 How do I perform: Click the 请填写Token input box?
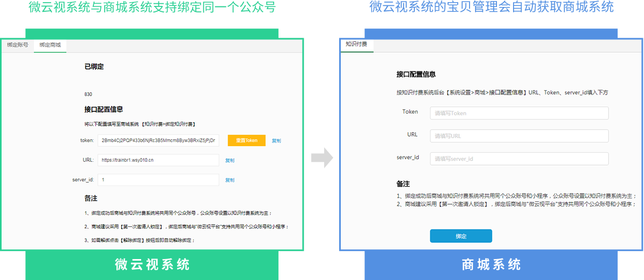[518, 113]
